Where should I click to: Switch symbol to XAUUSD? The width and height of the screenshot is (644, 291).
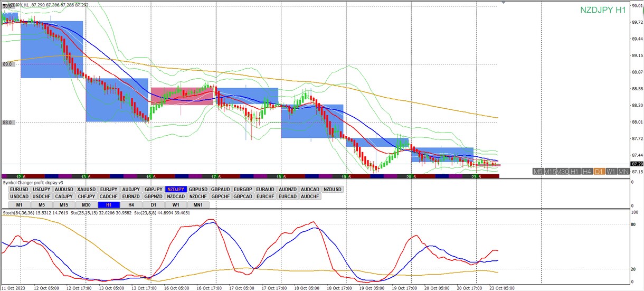[86, 189]
